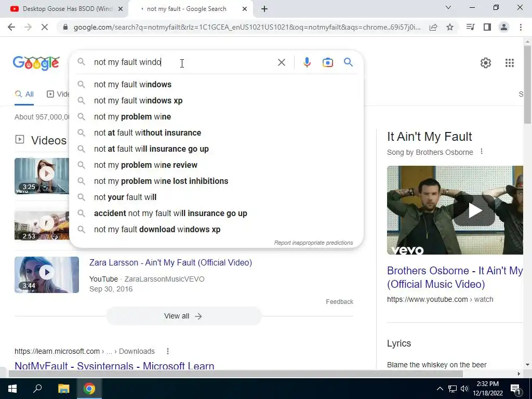
Task: Open Windows taskbar search
Action: pyautogui.click(x=37, y=389)
